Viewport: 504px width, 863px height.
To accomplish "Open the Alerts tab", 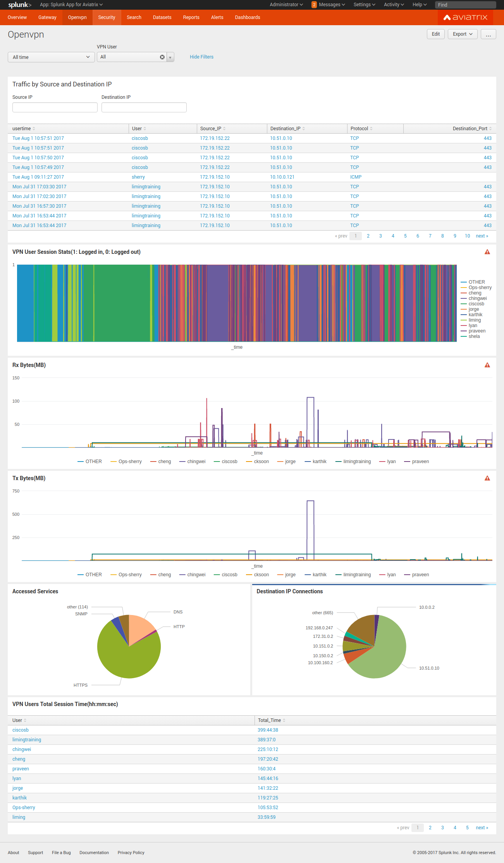I will pyautogui.click(x=217, y=17).
